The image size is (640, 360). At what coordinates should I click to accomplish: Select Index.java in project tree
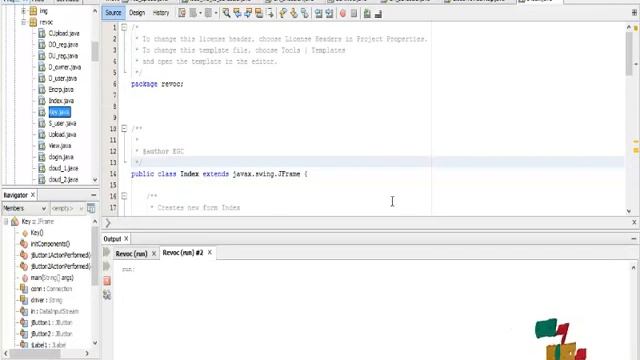tap(61, 101)
